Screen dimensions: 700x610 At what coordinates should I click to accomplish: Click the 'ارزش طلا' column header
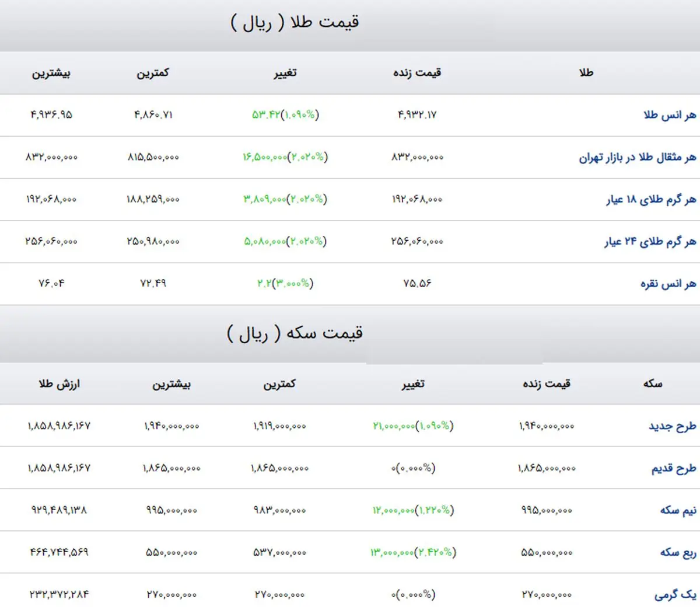pos(59,384)
